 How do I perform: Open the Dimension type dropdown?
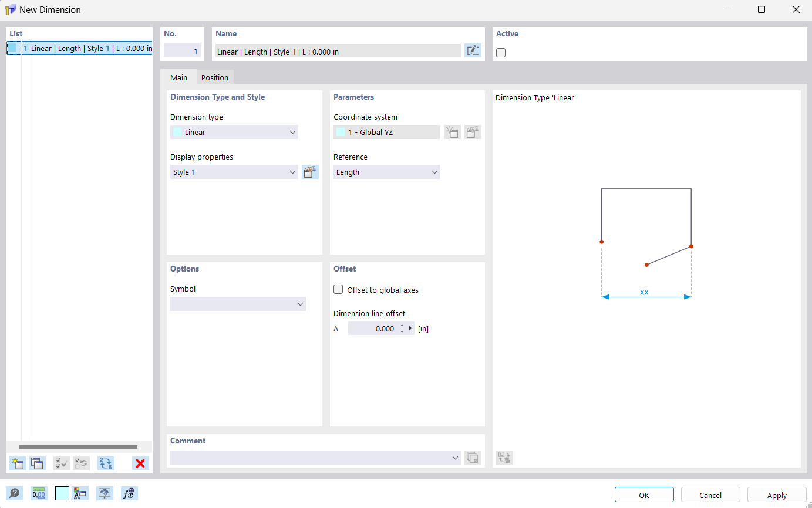292,132
